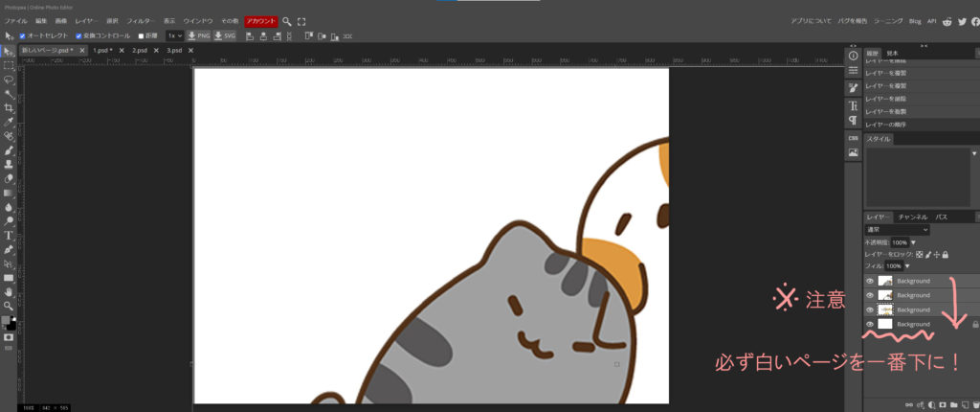Click the foreground color swatch
This screenshot has width=980, height=412.
click(x=7, y=321)
